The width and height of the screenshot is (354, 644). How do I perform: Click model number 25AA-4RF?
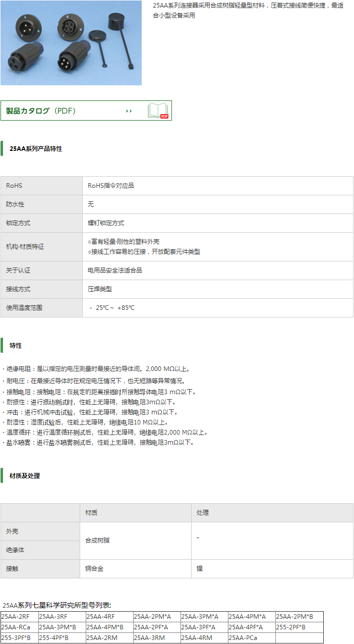(x=100, y=617)
